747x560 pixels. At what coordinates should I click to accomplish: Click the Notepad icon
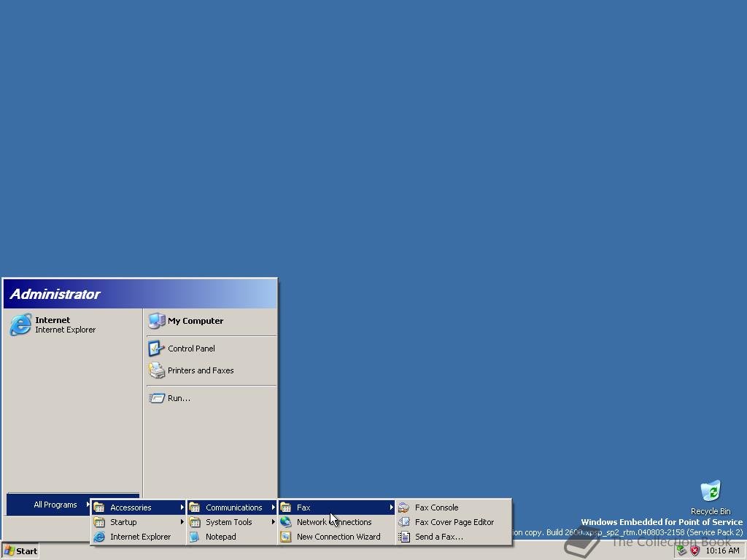[x=194, y=537]
